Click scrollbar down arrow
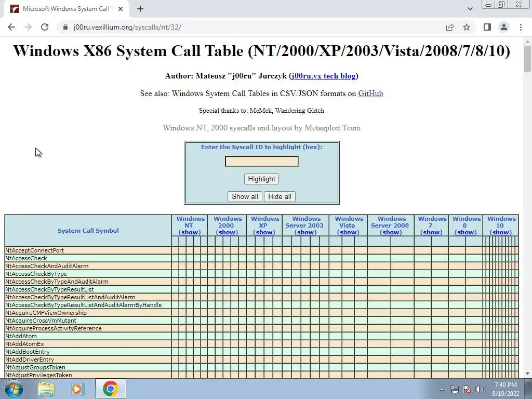Screen dimensions: 532x399 [528, 374]
